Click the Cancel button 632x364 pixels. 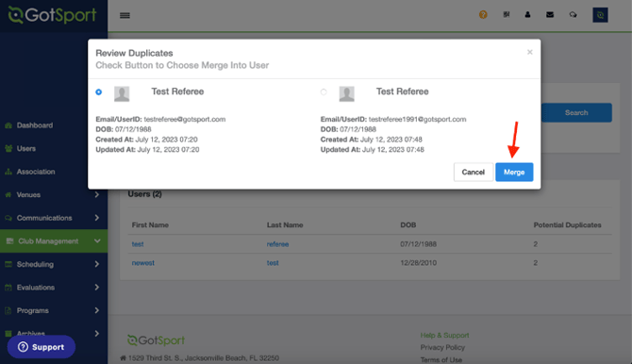pos(474,173)
